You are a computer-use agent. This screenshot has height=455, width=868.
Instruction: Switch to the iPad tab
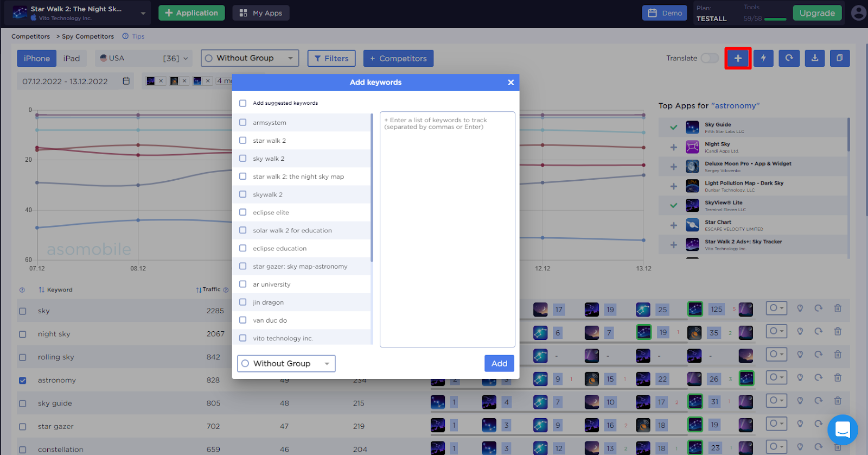pyautogui.click(x=72, y=58)
